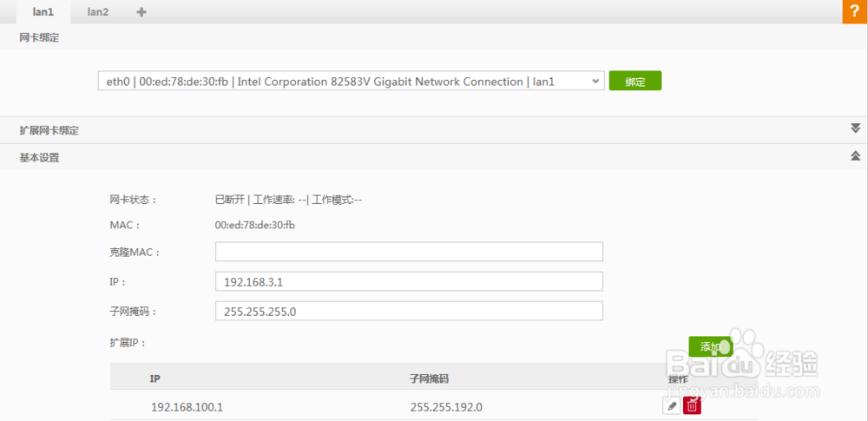
Task: Select the 255.255.192.0 subnet mask cell
Action: (x=445, y=406)
